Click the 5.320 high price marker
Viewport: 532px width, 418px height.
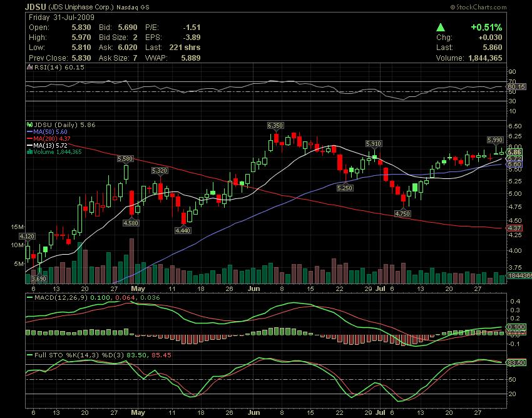(160, 171)
